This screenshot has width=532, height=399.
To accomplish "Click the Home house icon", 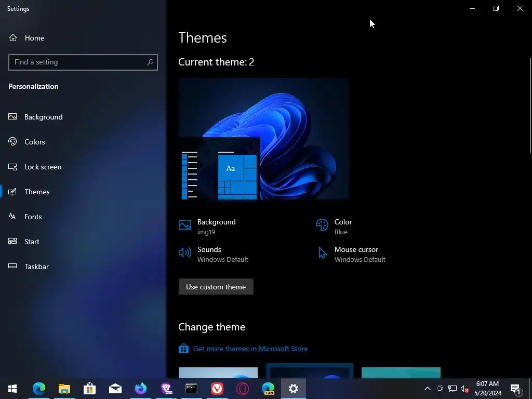I will point(13,37).
